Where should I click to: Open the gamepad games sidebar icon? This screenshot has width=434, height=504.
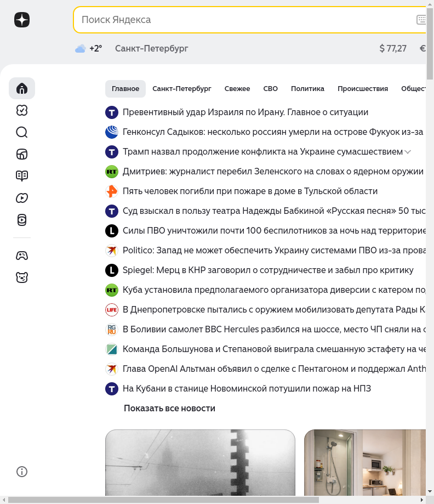22,256
